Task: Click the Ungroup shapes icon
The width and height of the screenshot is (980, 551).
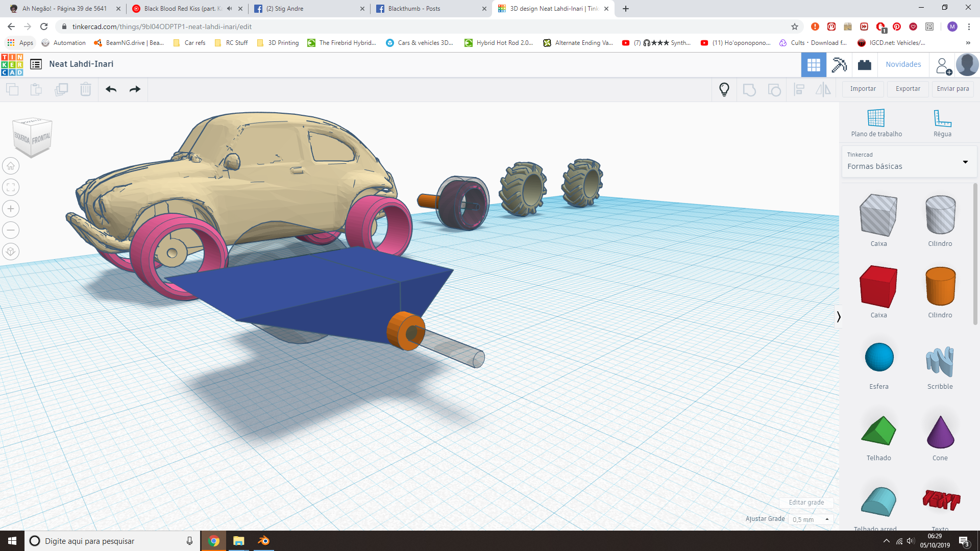Action: point(774,90)
